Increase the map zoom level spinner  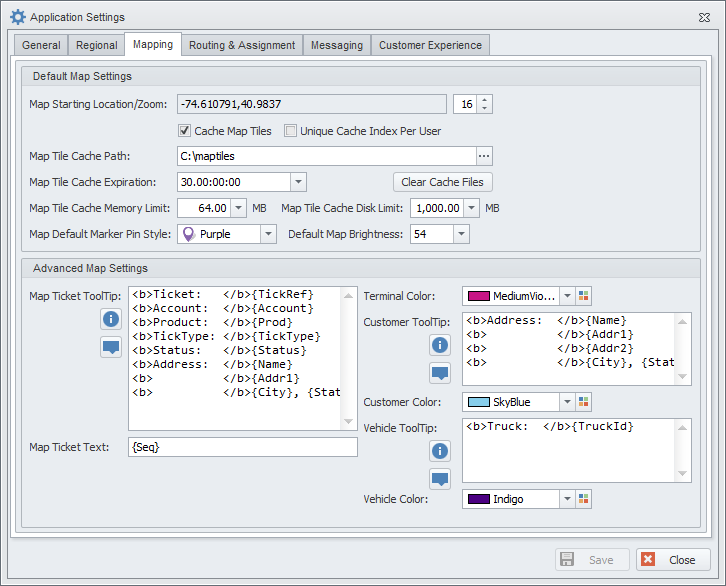pos(484,100)
